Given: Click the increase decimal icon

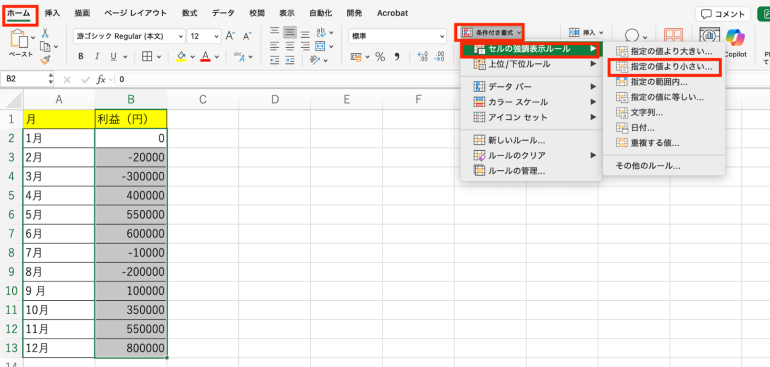Looking at the screenshot, I should pos(422,56).
